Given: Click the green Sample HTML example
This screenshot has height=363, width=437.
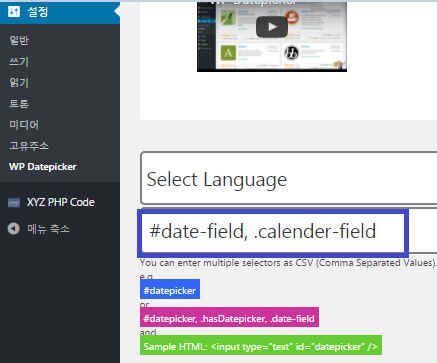Looking at the screenshot, I should (x=261, y=346).
